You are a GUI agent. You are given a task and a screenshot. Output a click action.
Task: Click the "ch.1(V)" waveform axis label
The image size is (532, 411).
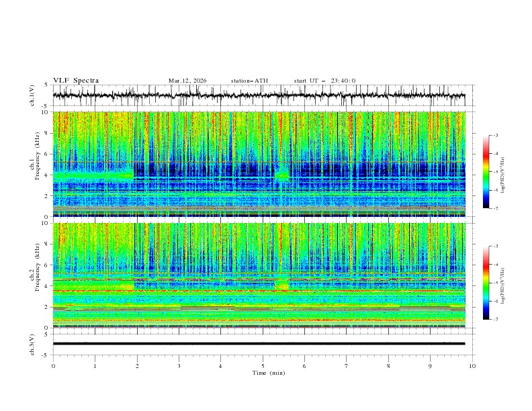pyautogui.click(x=32, y=95)
